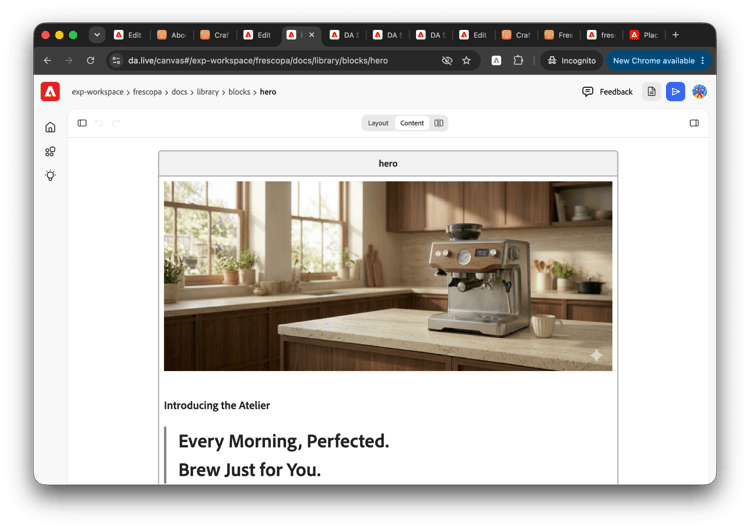
Task: Switch to the Fres browser tab
Action: pos(559,35)
